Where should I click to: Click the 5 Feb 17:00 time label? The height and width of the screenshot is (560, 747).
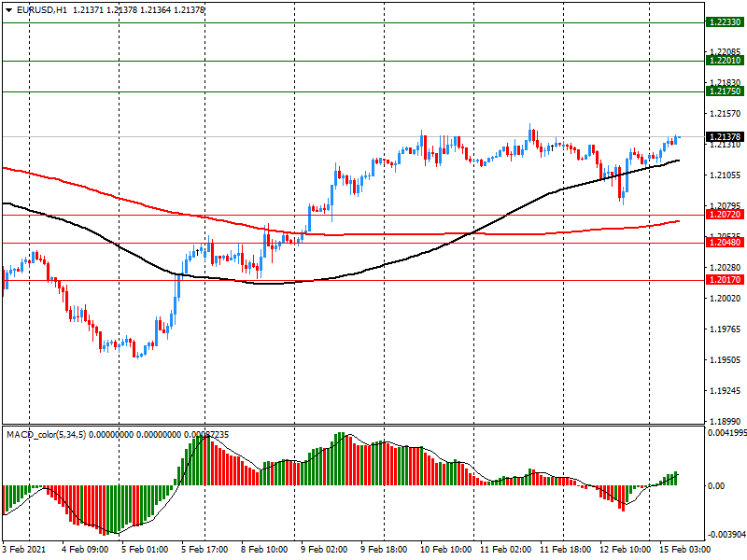click(x=205, y=550)
